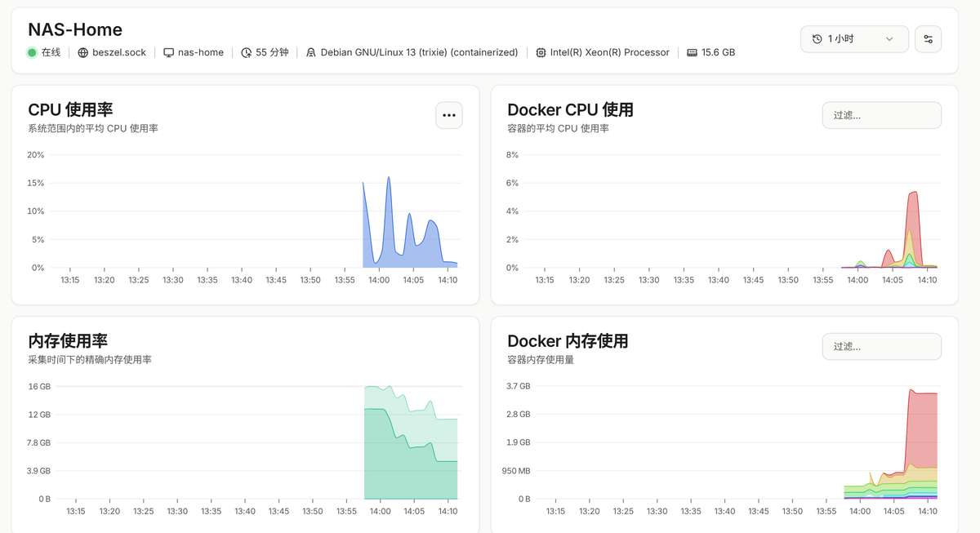Image resolution: width=980 pixels, height=533 pixels.
Task: Click the Docker 内存使用 chart title
Action: 568,341
